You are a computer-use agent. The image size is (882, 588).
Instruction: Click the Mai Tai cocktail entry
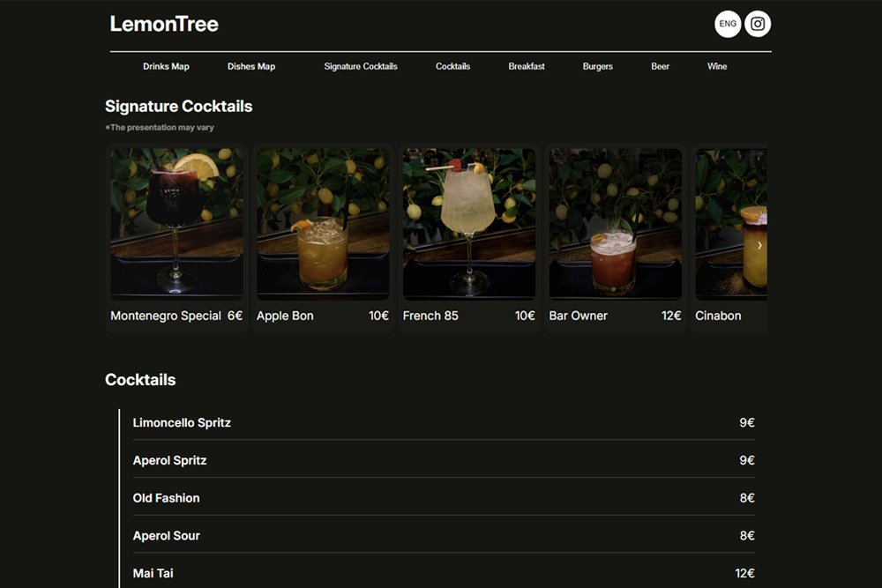click(441, 572)
